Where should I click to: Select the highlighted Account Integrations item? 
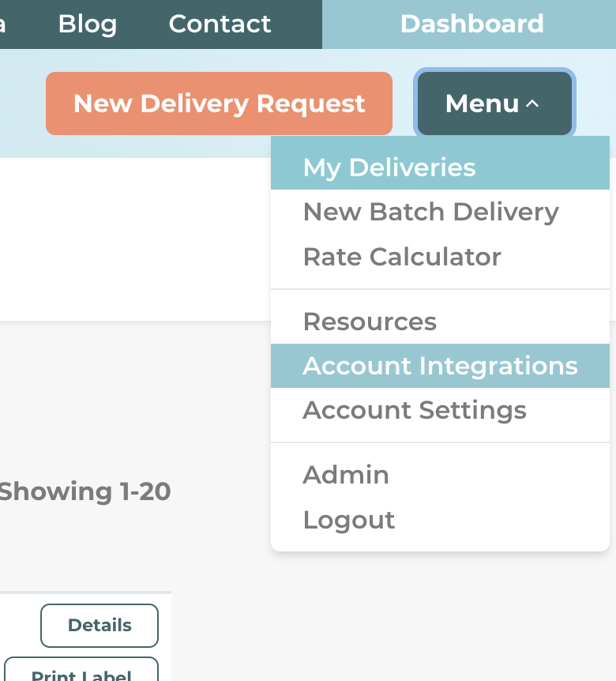440,366
